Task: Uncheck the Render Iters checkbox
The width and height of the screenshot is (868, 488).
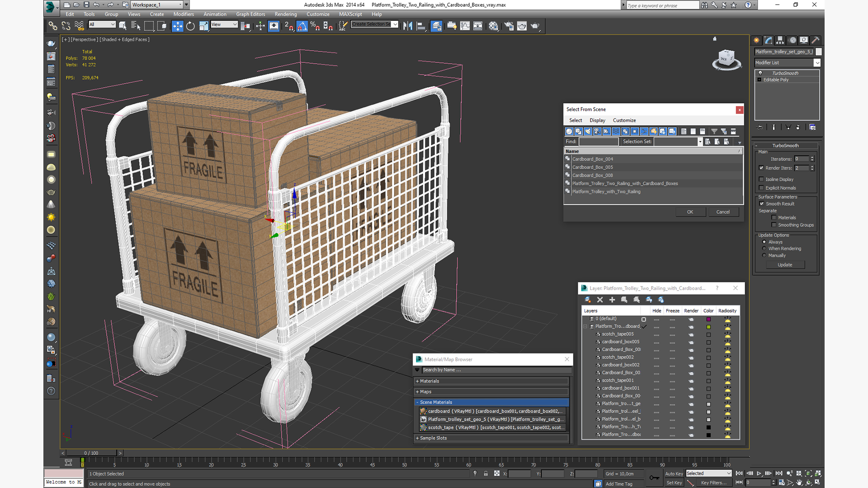Action: 761,168
